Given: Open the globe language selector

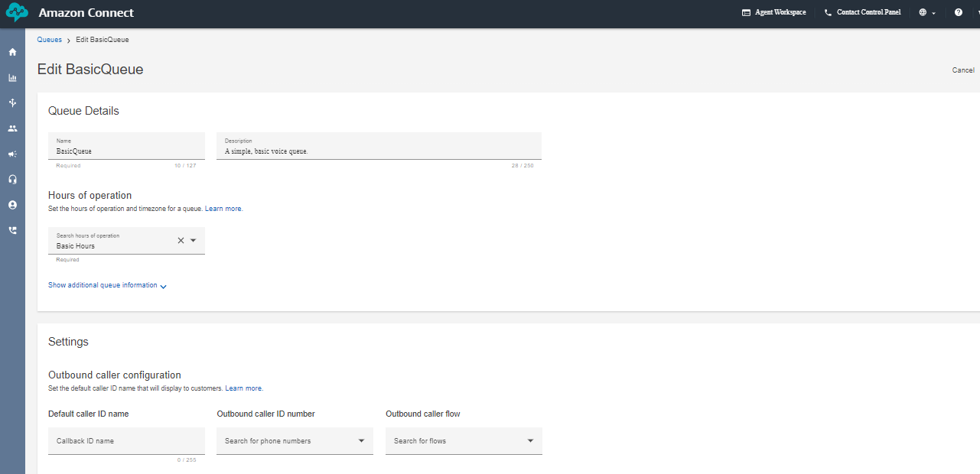Looking at the screenshot, I should point(927,12).
